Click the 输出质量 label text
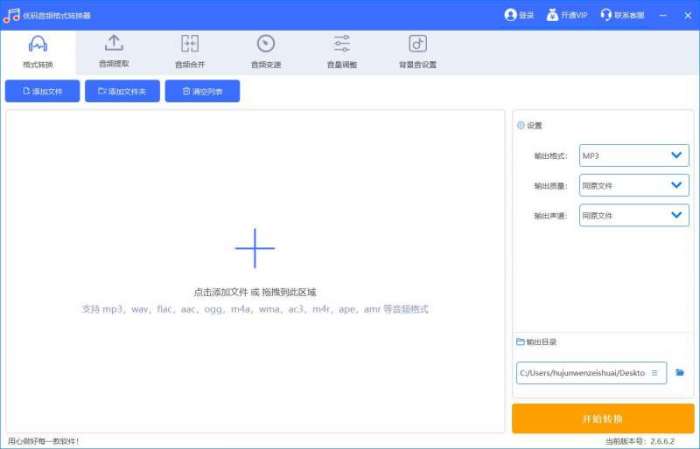Image resolution: width=700 pixels, height=449 pixels. click(x=550, y=186)
